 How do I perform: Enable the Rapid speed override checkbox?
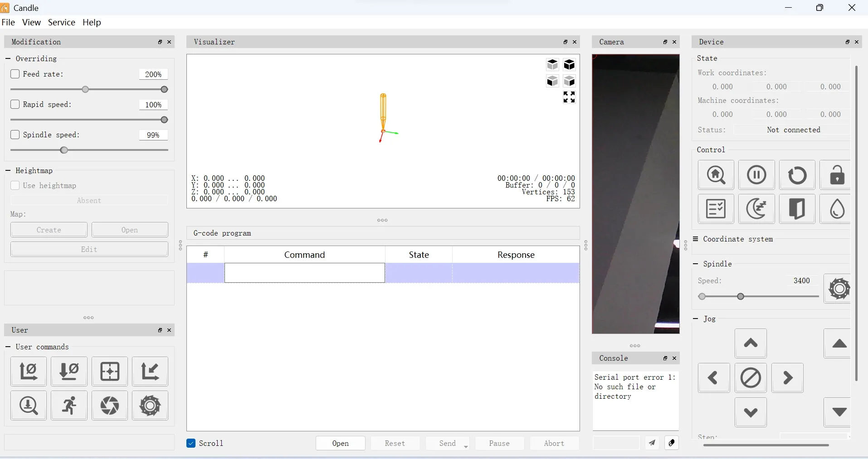pyautogui.click(x=15, y=104)
